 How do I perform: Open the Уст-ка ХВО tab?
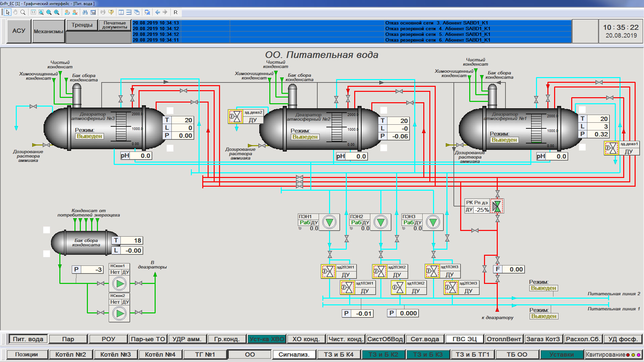(267, 339)
